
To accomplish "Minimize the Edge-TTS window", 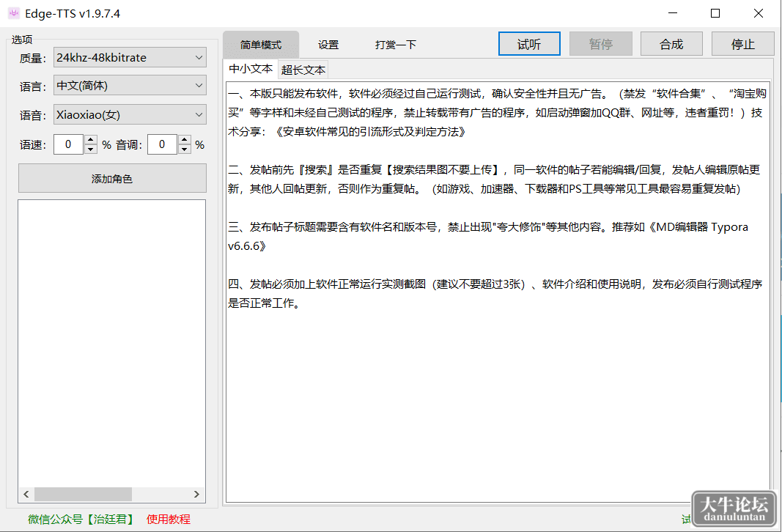I will pyautogui.click(x=673, y=13).
